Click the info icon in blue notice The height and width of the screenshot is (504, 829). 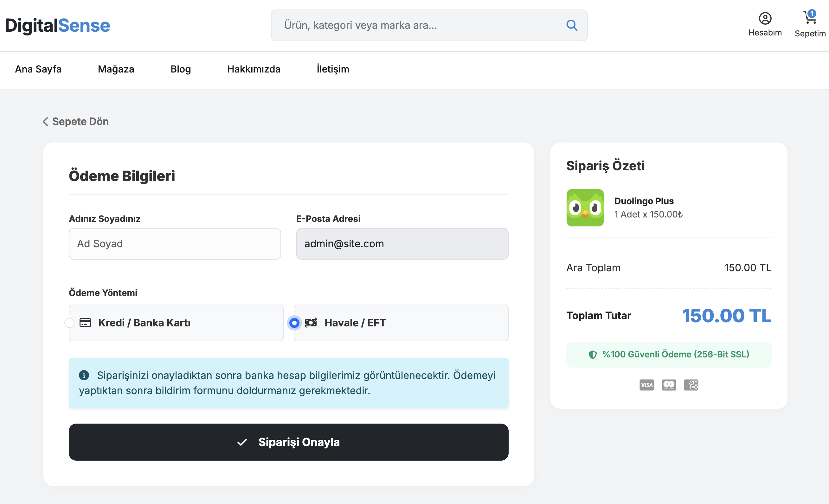(x=84, y=375)
